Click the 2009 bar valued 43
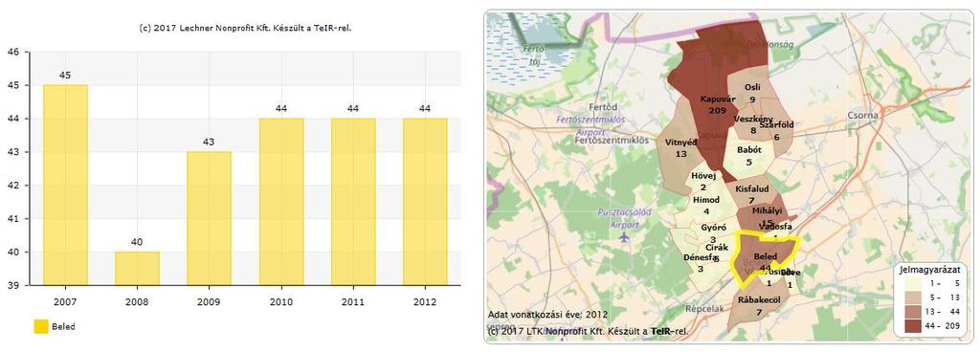This screenshot has height=352, width=980. coord(209,218)
